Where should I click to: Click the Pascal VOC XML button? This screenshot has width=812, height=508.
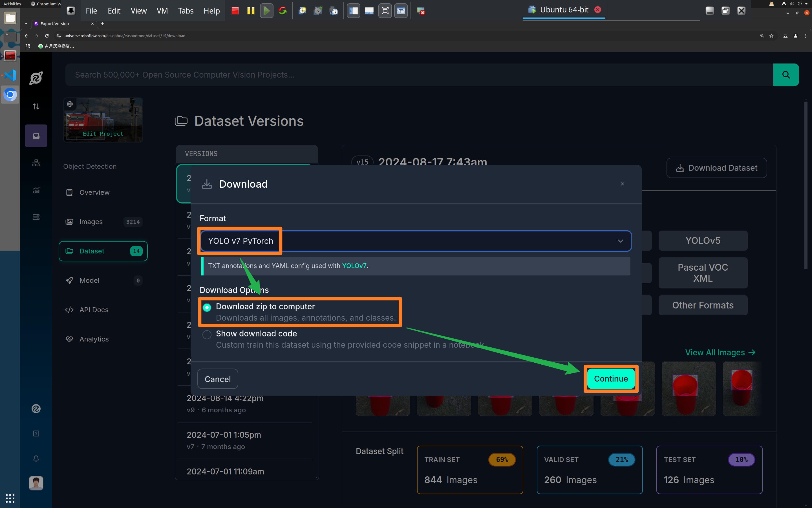pos(703,273)
